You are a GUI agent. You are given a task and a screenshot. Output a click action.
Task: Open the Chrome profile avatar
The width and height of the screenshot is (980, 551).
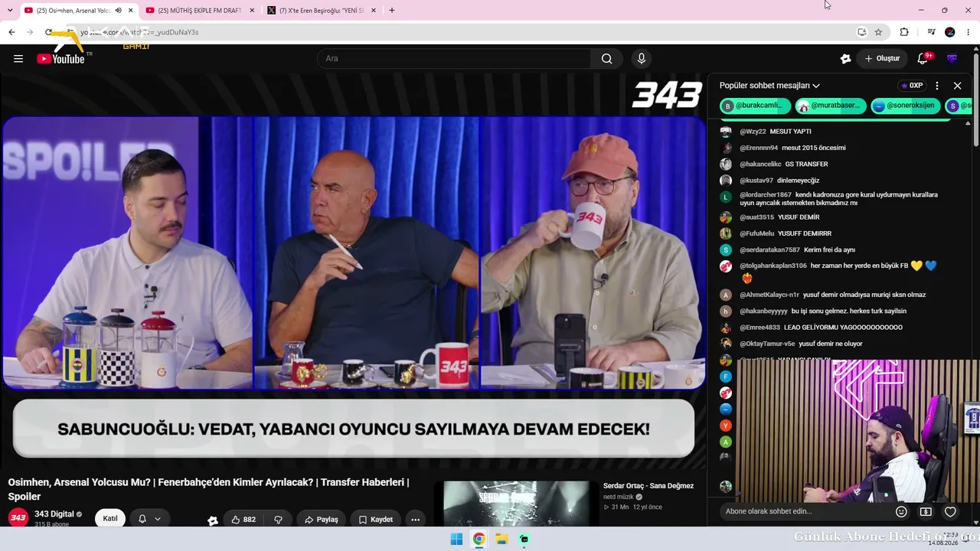point(950,32)
